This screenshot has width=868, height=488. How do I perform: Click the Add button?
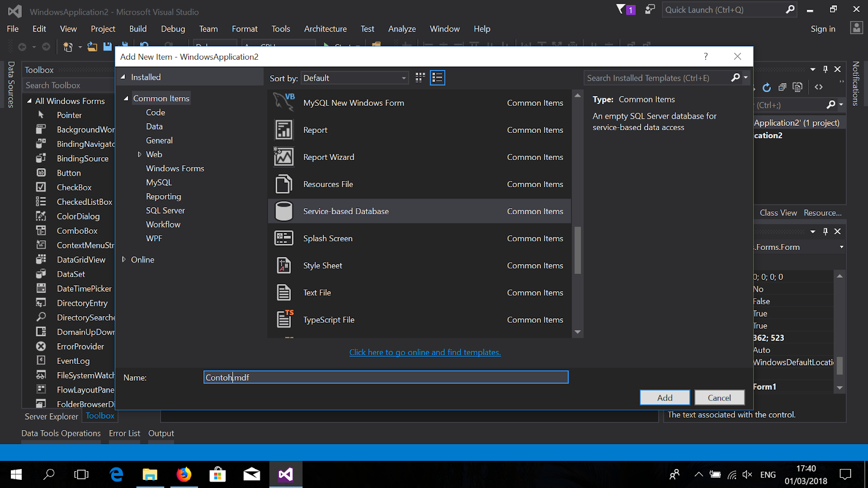(x=665, y=397)
